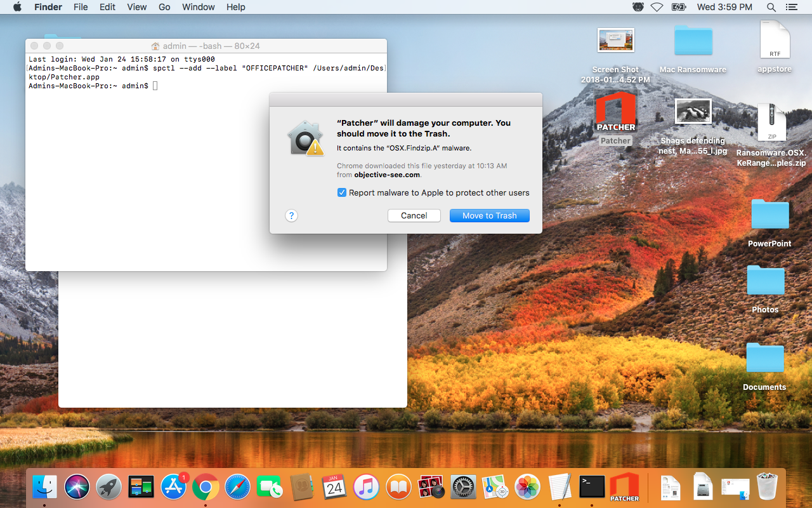The width and height of the screenshot is (812, 508).
Task: Open the Apple menu
Action: (17, 7)
